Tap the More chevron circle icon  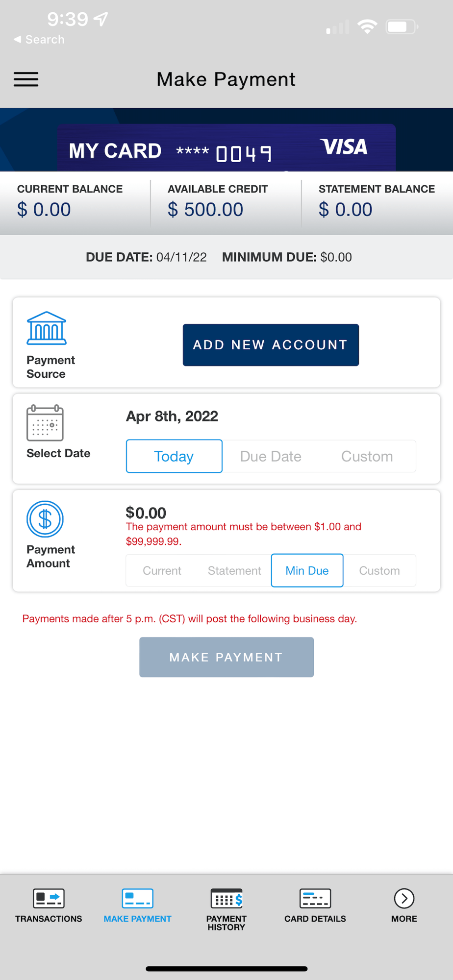(x=404, y=898)
